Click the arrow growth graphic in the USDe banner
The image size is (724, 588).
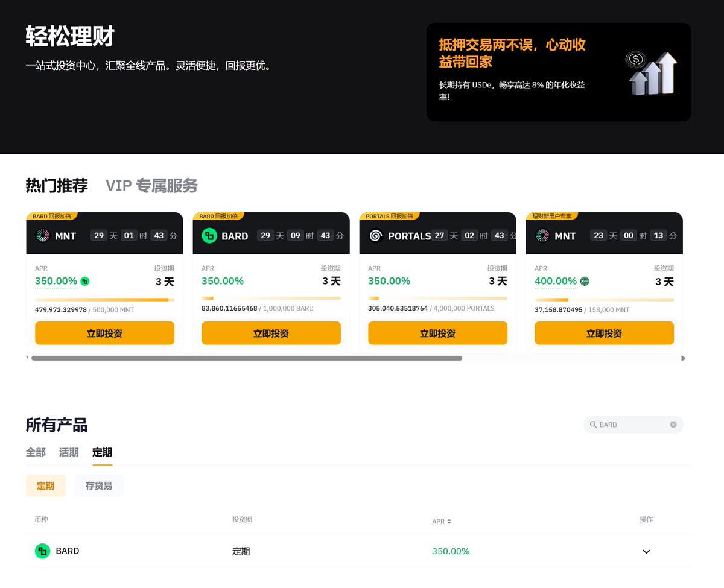(652, 73)
